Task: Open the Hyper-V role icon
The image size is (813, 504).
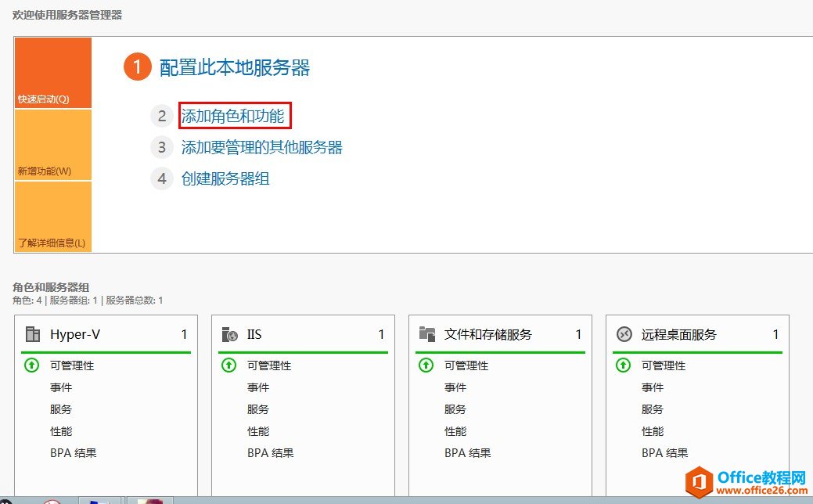Action: 33,334
